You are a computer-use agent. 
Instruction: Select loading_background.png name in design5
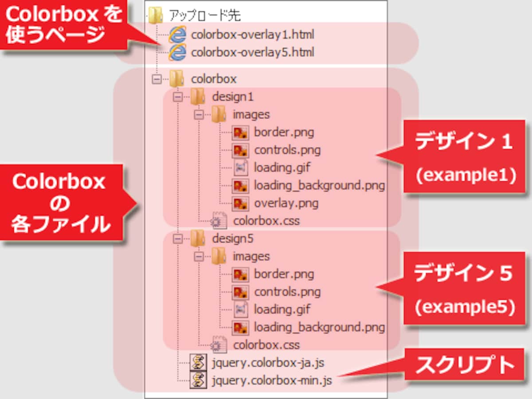[x=319, y=327]
